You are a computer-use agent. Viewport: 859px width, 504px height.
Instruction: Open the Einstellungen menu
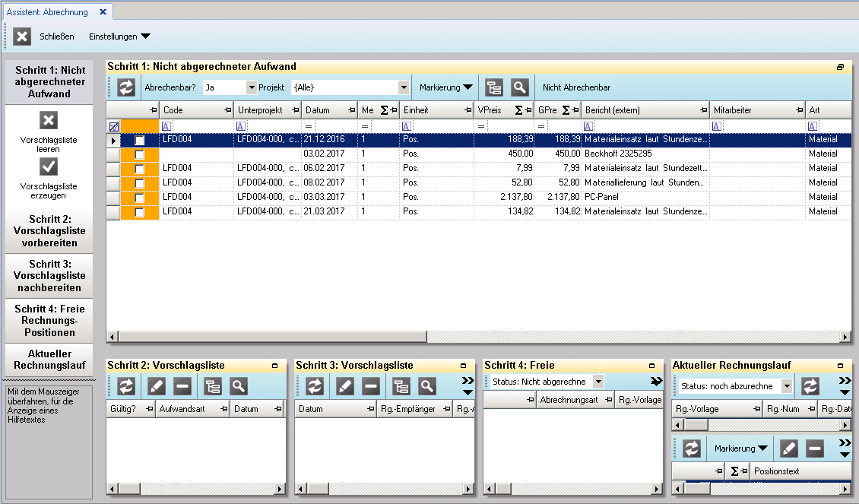tap(119, 36)
